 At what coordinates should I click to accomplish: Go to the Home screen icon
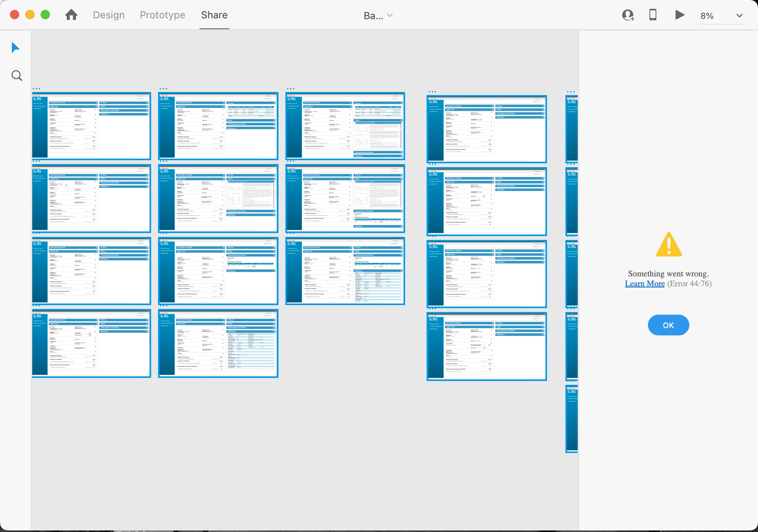pyautogui.click(x=71, y=15)
